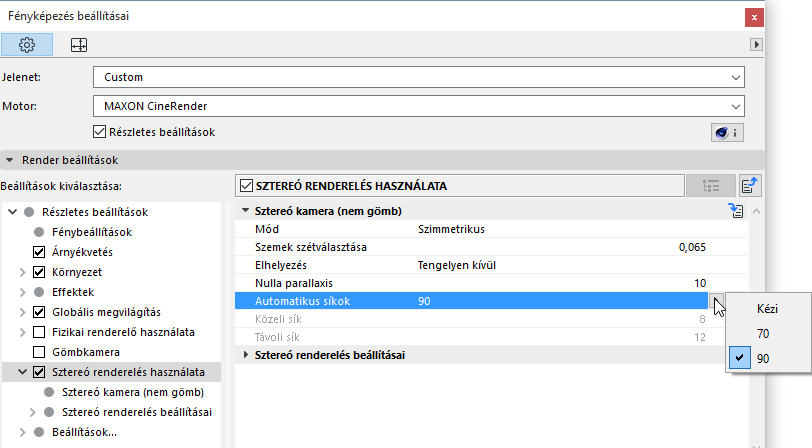Select Beállítások... tree item

coord(84,432)
